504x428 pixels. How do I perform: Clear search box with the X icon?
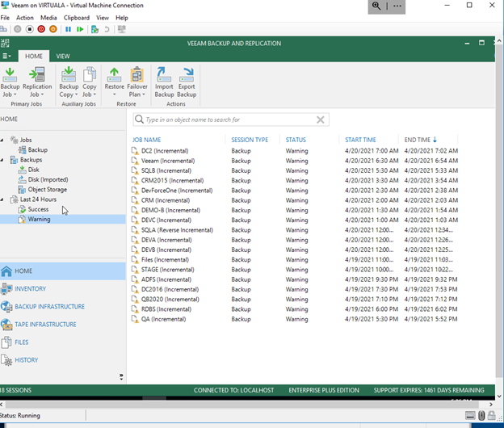[x=320, y=120]
